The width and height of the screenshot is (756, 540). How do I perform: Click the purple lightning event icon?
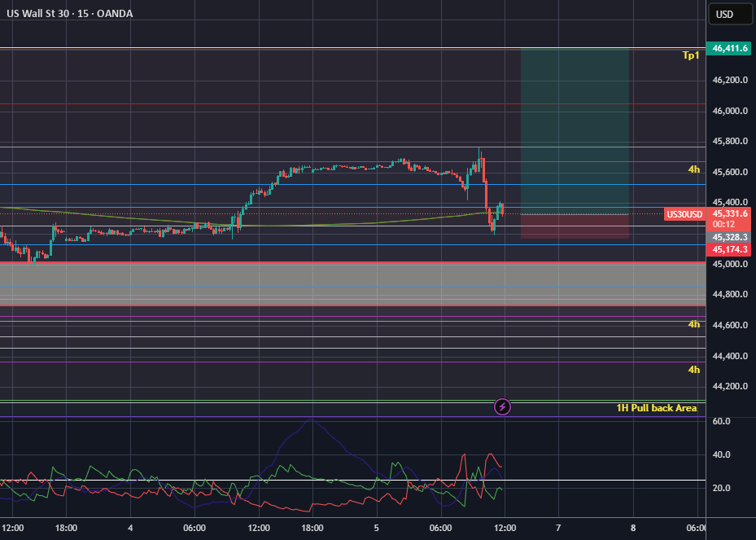click(x=502, y=406)
